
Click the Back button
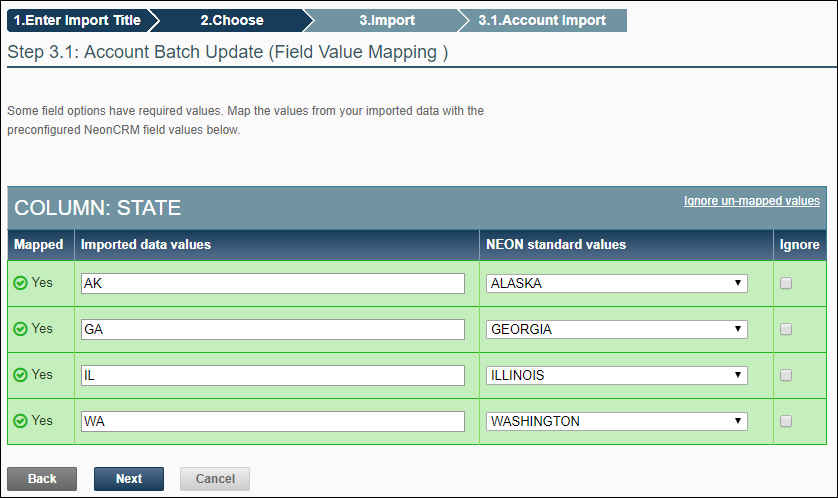(x=42, y=479)
